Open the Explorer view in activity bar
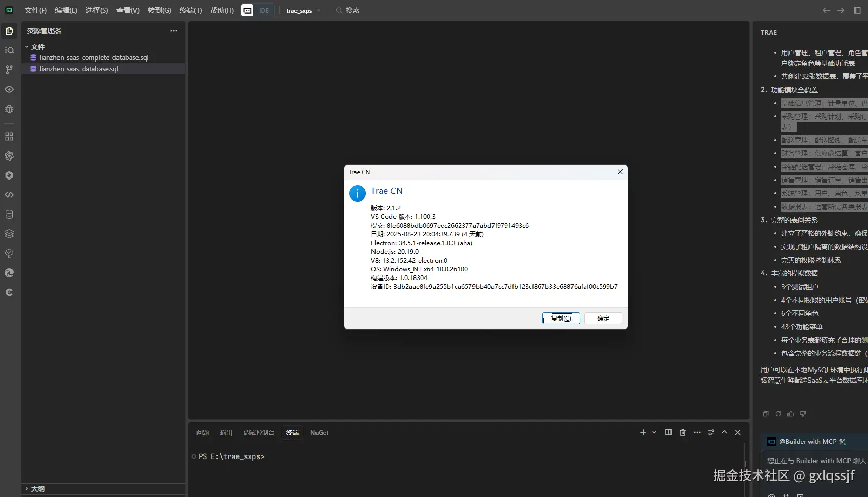 [x=9, y=31]
